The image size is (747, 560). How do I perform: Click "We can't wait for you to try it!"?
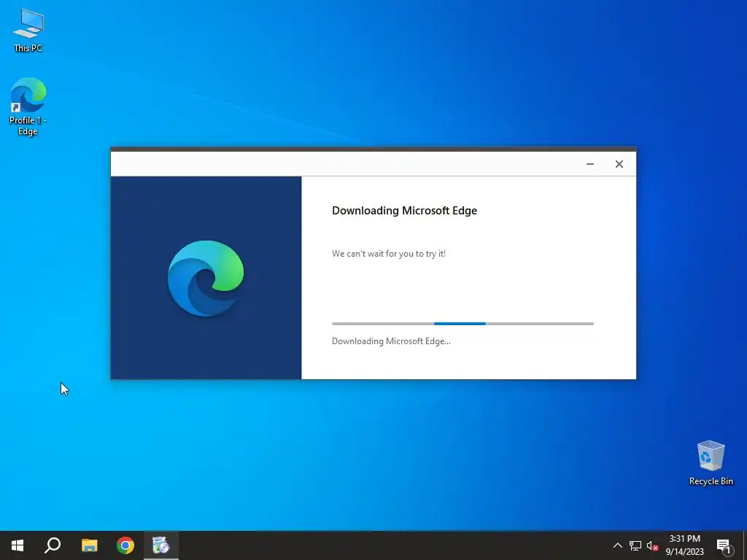[x=389, y=254]
